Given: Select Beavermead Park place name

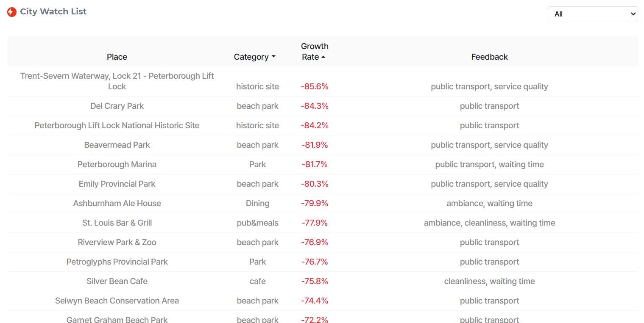Looking at the screenshot, I should pyautogui.click(x=117, y=145).
